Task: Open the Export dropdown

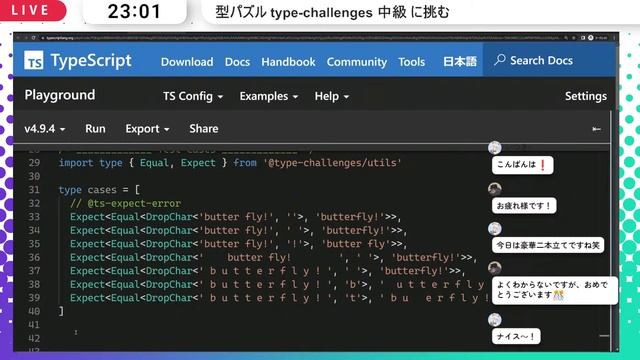Action: click(x=147, y=129)
